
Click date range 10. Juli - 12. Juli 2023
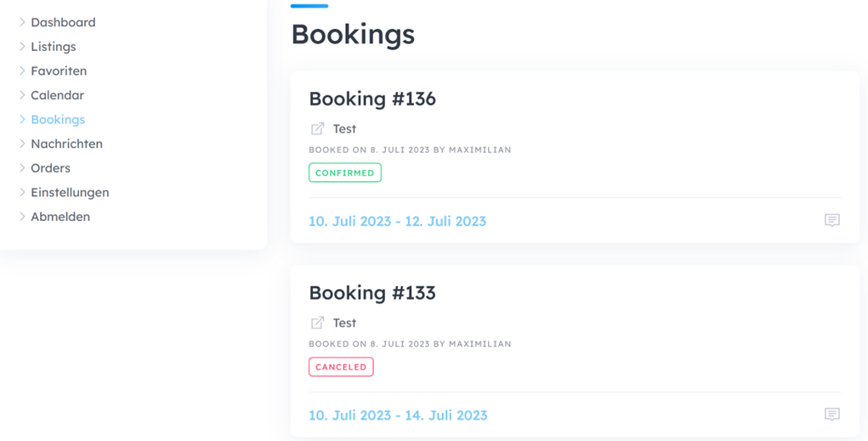[398, 221]
